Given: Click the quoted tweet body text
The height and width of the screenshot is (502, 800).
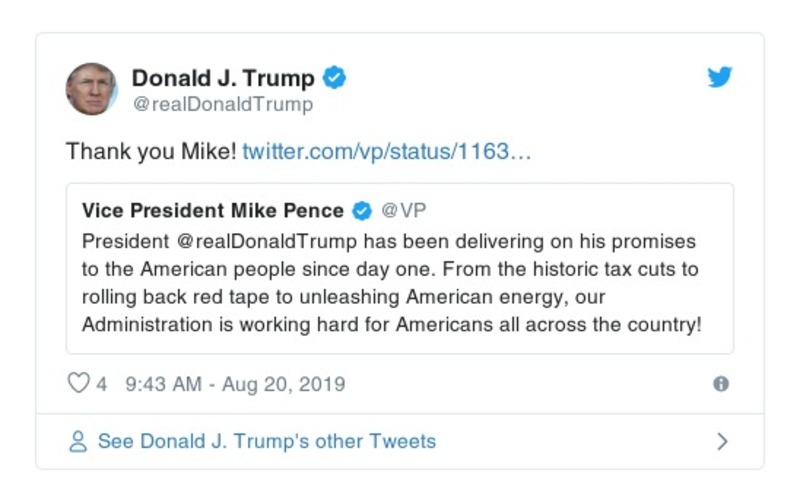Looking at the screenshot, I should click(390, 284).
